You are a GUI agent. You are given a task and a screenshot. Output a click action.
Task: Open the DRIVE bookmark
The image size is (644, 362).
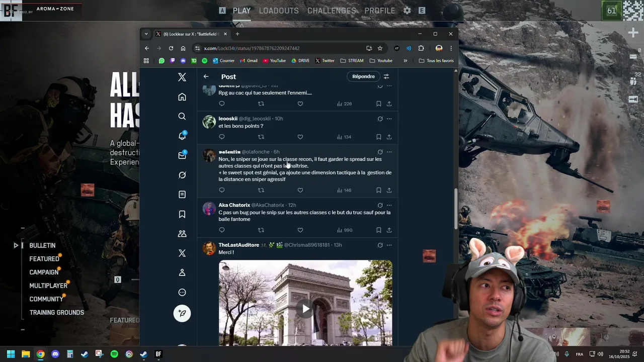[x=300, y=60]
